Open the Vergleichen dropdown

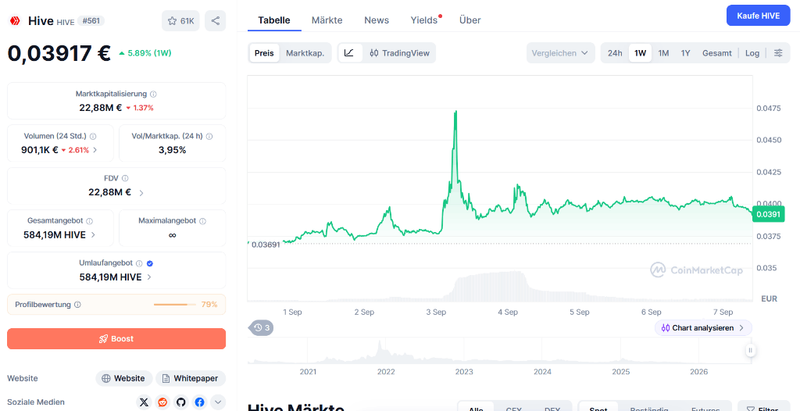560,53
